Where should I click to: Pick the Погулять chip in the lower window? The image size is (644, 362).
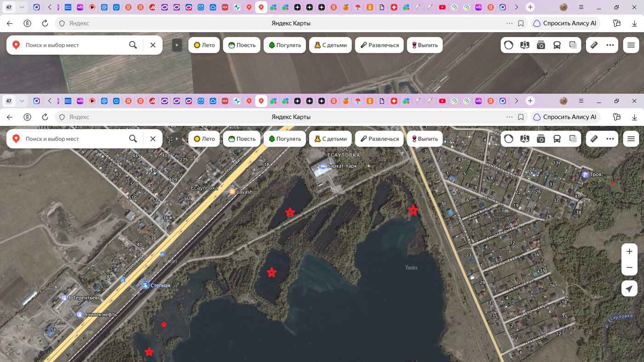(x=285, y=139)
